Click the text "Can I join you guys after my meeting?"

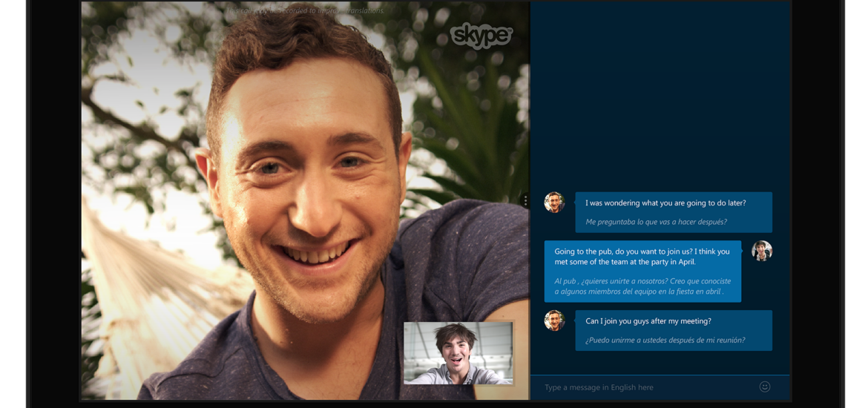coord(648,321)
